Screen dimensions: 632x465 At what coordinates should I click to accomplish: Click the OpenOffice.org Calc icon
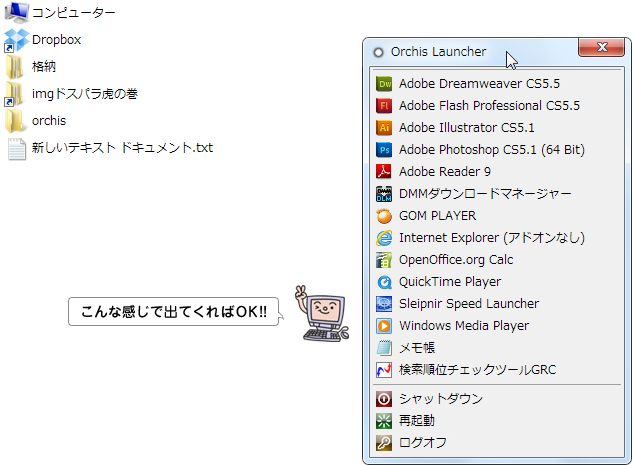coord(384,260)
